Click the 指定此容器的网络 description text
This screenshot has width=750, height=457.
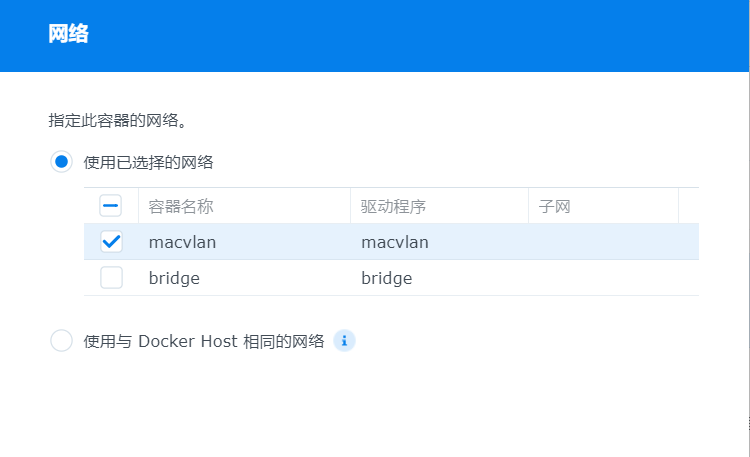pyautogui.click(x=118, y=120)
